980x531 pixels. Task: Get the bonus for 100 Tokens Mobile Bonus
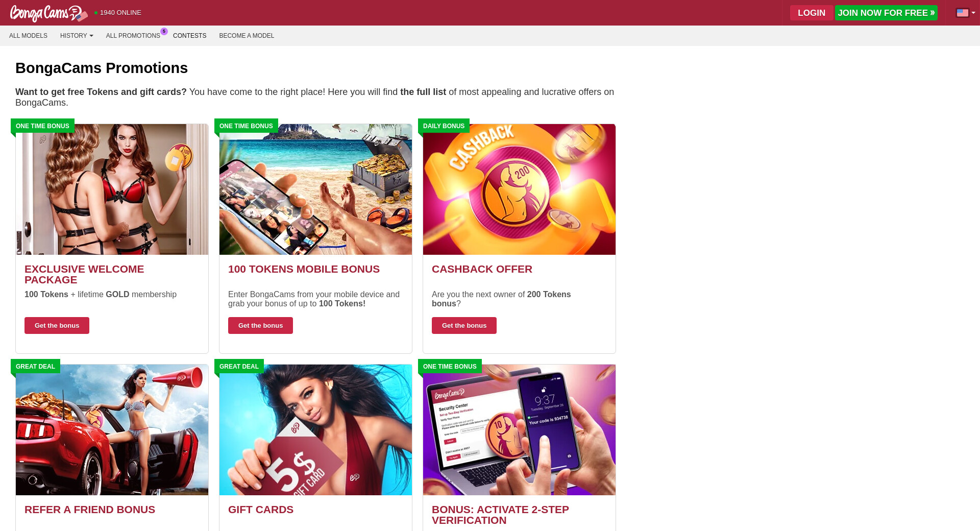(260, 325)
